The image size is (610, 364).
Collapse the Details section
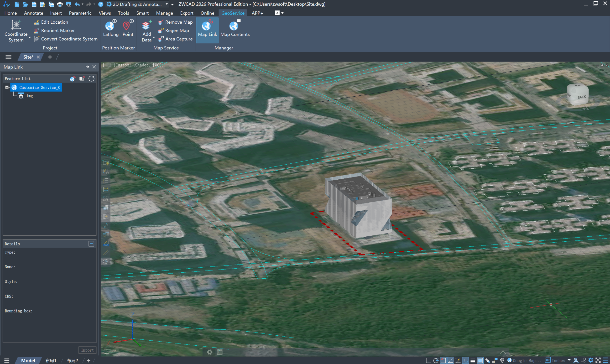(x=91, y=244)
